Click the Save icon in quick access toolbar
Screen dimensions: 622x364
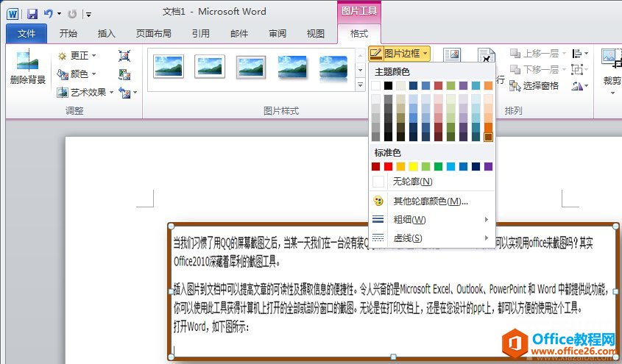point(32,14)
